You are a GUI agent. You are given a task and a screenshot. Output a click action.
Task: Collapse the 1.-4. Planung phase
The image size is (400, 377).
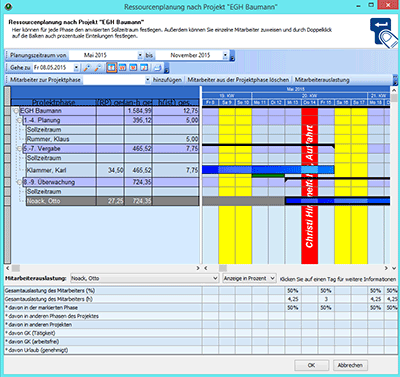pos(20,120)
